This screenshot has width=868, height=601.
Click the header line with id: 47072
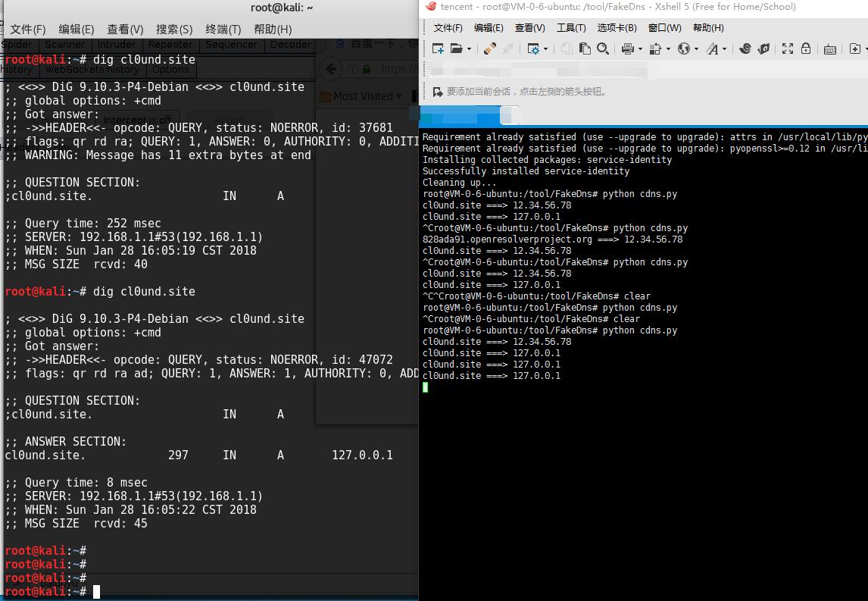[x=199, y=359]
